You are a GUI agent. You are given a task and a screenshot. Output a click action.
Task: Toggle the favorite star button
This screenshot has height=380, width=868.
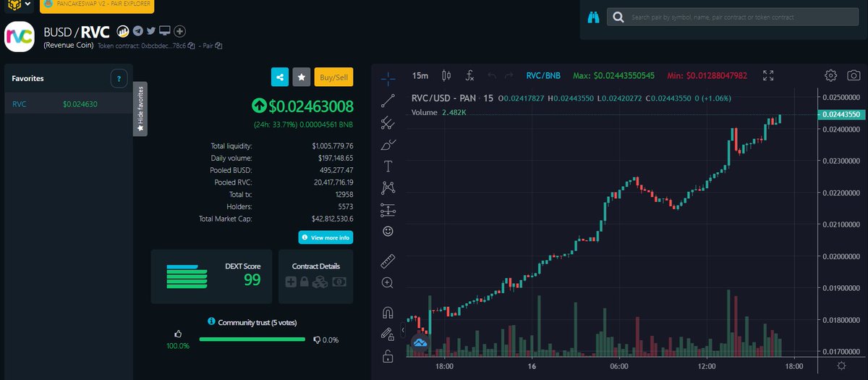point(302,77)
